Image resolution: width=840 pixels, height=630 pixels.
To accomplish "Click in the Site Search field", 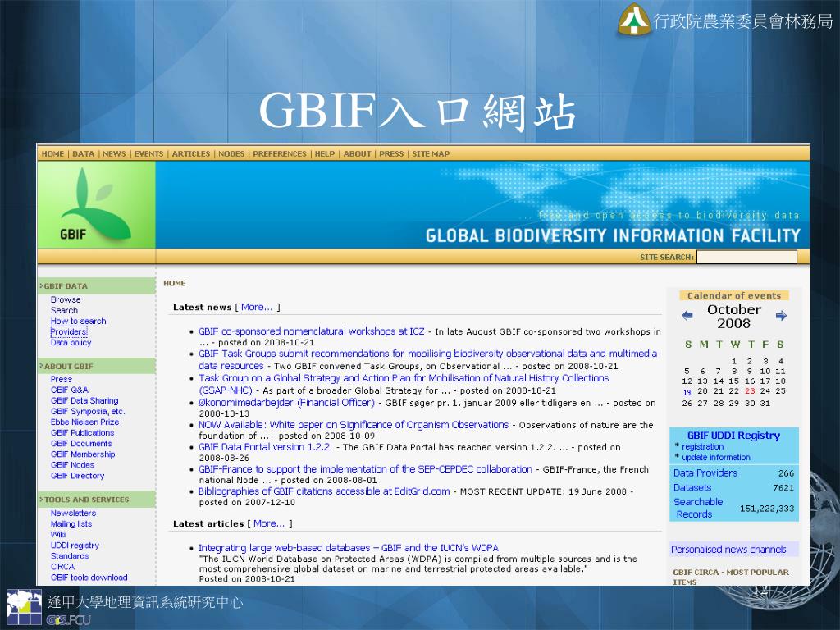I will tap(746, 257).
